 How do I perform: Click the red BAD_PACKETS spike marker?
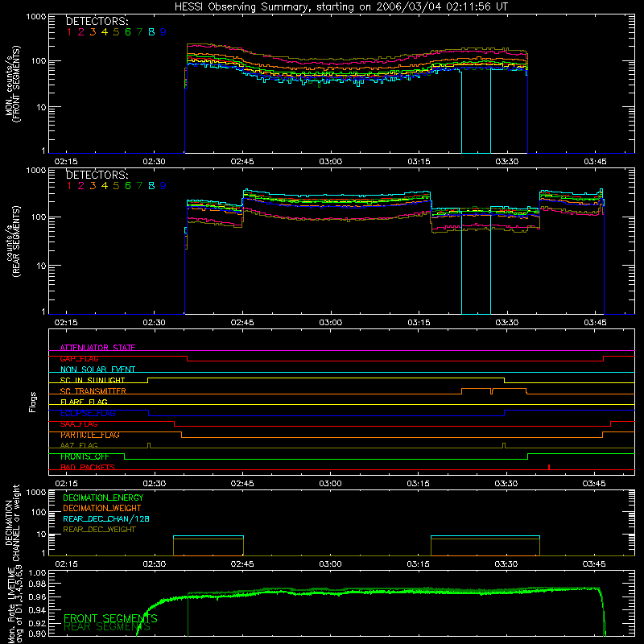(x=549, y=467)
